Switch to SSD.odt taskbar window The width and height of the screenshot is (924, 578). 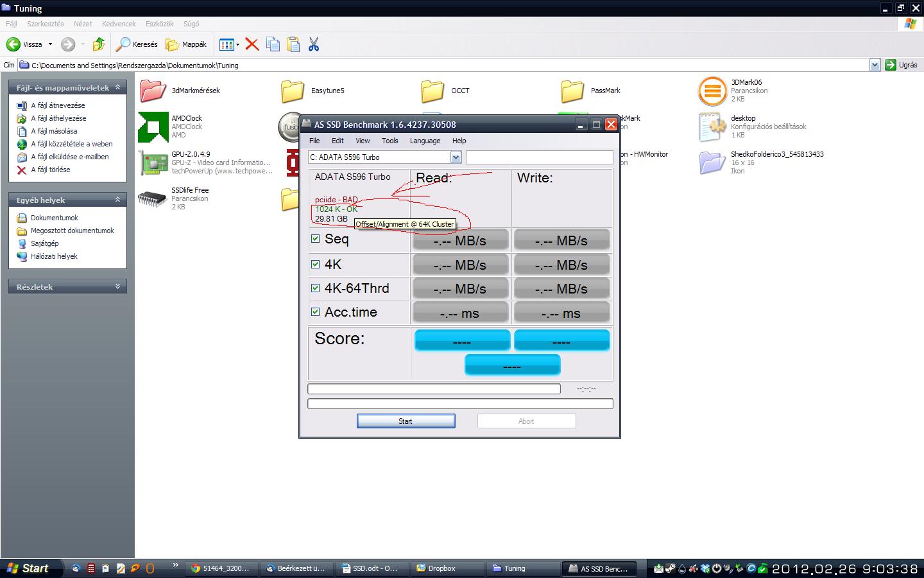[x=372, y=568]
